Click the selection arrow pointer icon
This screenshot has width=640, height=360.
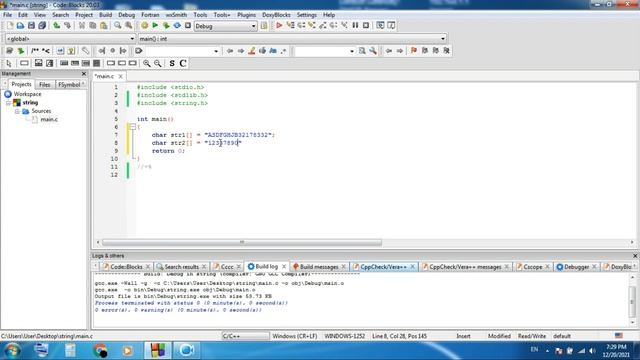[x=9, y=64]
